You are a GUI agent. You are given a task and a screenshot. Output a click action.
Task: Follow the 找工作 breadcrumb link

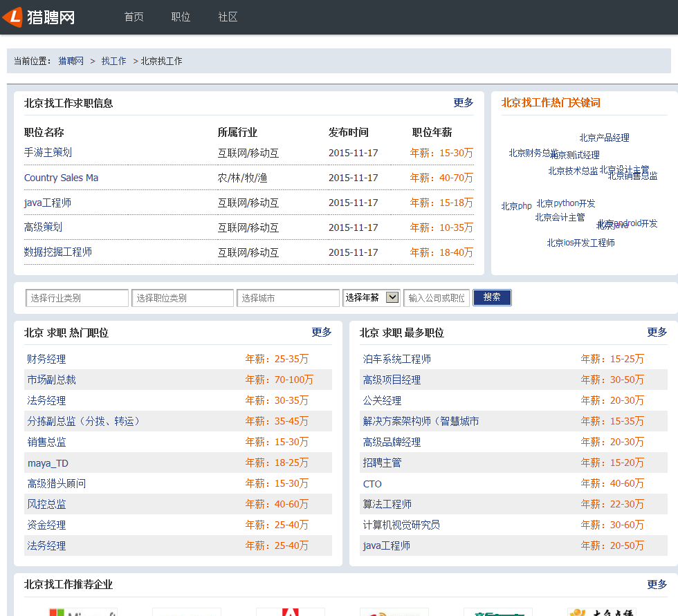click(113, 61)
